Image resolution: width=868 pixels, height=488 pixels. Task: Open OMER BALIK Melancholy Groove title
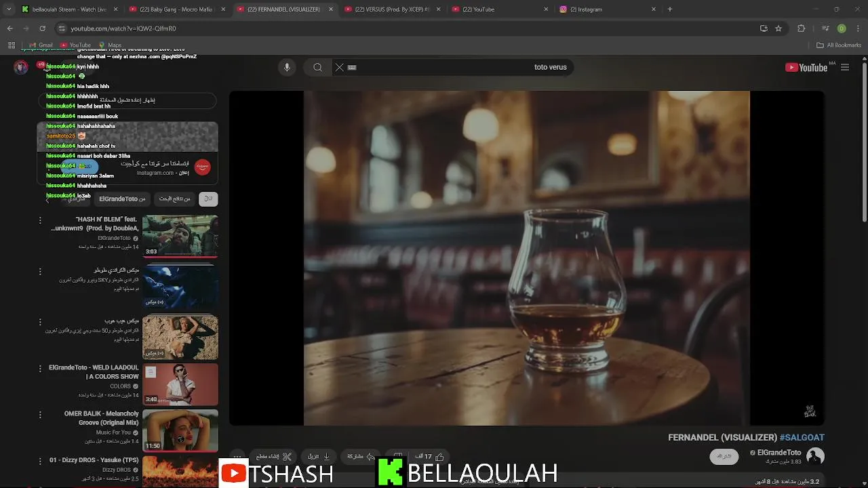point(102,418)
